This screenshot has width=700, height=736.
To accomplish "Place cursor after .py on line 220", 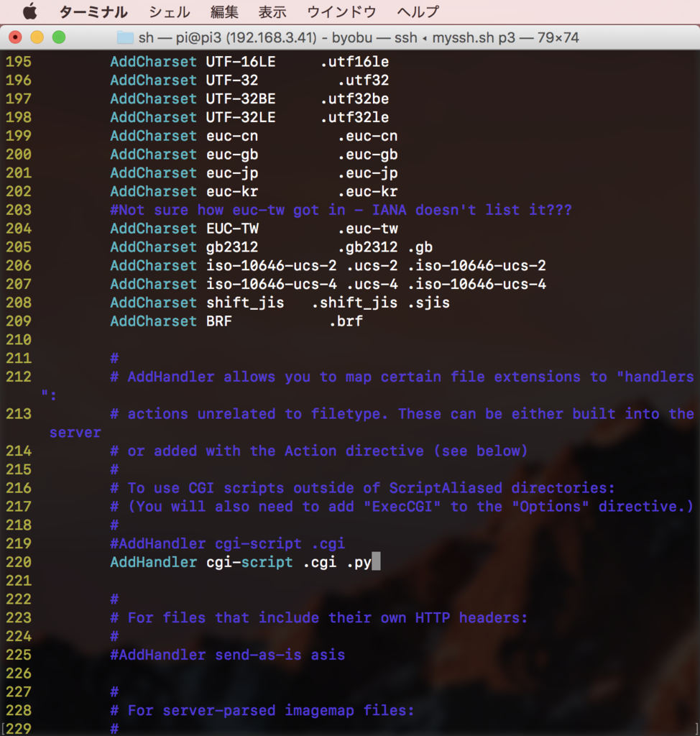I will pyautogui.click(x=376, y=562).
